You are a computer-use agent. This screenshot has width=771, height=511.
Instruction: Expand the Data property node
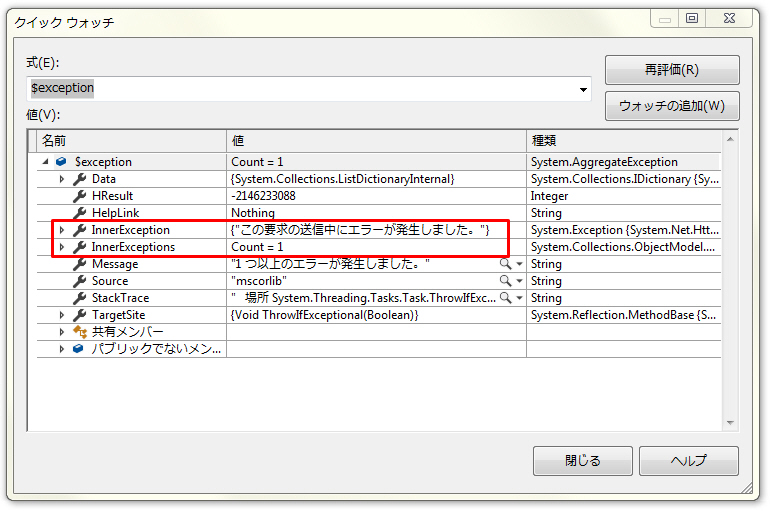tap(62, 179)
